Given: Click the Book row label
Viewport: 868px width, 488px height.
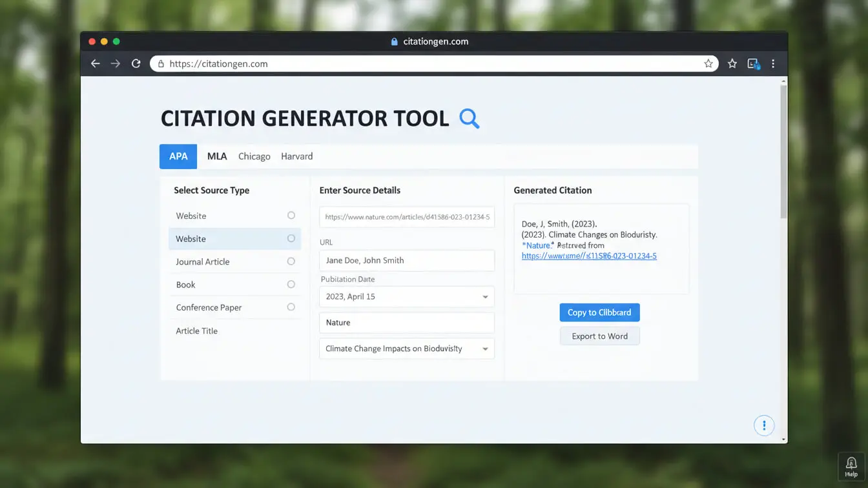Looking at the screenshot, I should tap(185, 285).
